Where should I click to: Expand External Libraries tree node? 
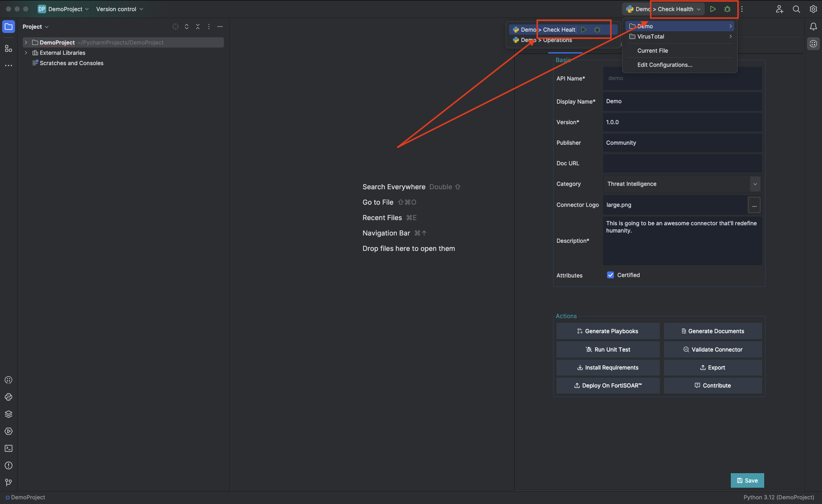tap(26, 53)
